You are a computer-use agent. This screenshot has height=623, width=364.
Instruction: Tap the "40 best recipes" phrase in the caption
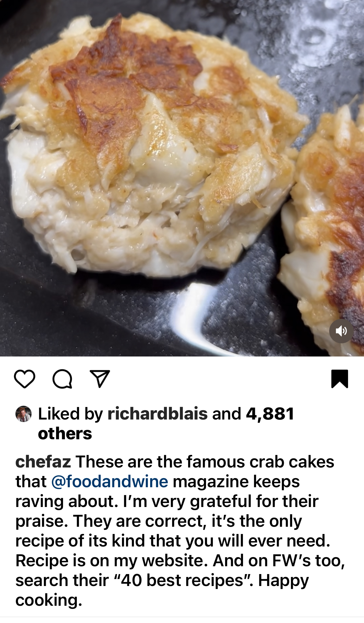coord(182,580)
